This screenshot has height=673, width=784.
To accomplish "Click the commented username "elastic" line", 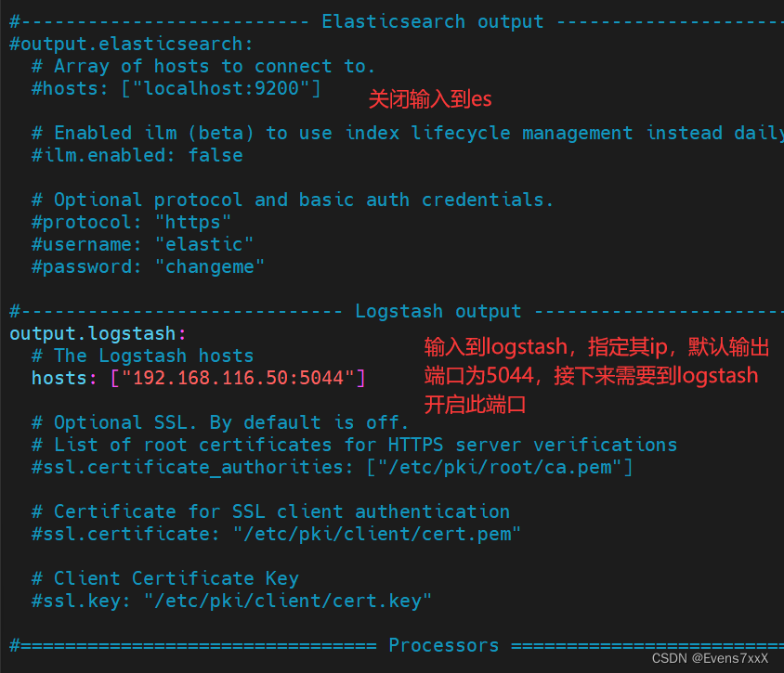I will pyautogui.click(x=142, y=244).
